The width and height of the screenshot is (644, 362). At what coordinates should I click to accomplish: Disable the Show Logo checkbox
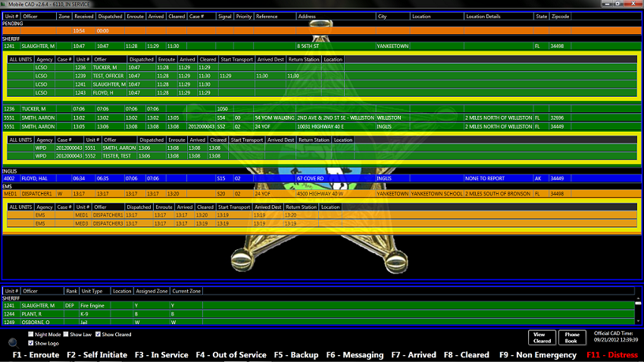tap(31, 343)
